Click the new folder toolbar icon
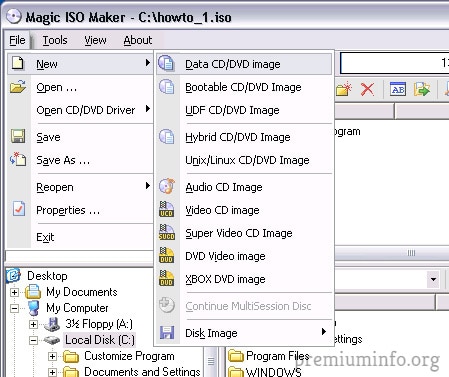Viewport: 449px width, 377px height. click(x=344, y=89)
